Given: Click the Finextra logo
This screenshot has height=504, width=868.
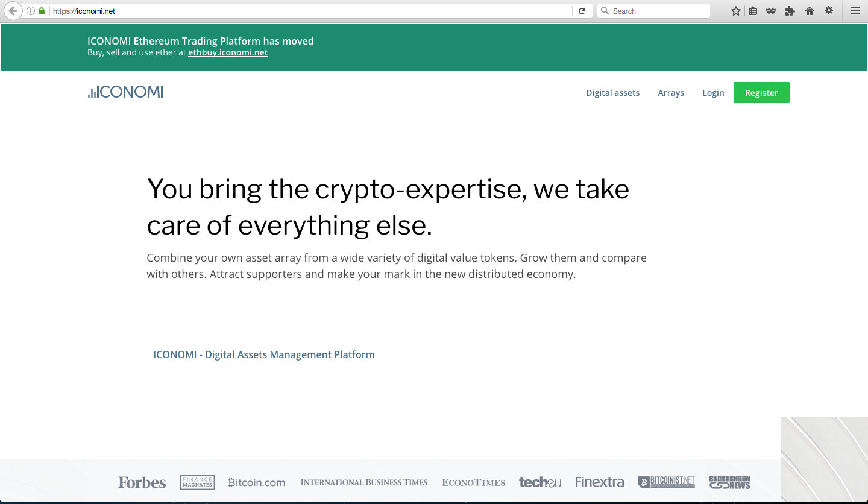Looking at the screenshot, I should tap(599, 482).
